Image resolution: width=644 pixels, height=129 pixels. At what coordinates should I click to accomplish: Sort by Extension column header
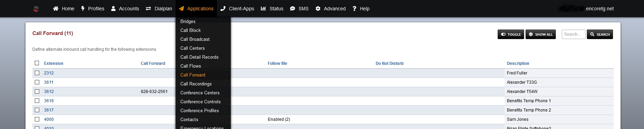(54, 63)
